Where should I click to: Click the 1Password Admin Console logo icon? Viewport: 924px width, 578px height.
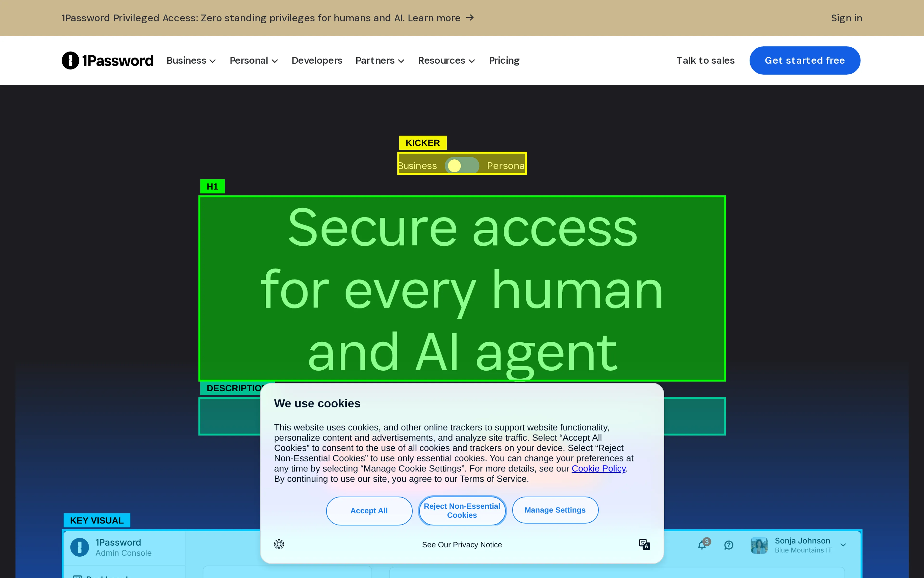pyautogui.click(x=79, y=547)
